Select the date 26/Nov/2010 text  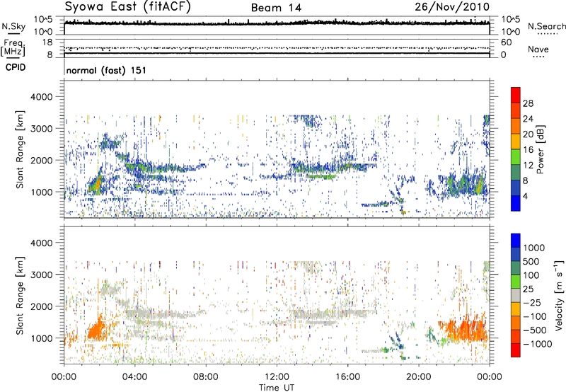(x=460, y=7)
